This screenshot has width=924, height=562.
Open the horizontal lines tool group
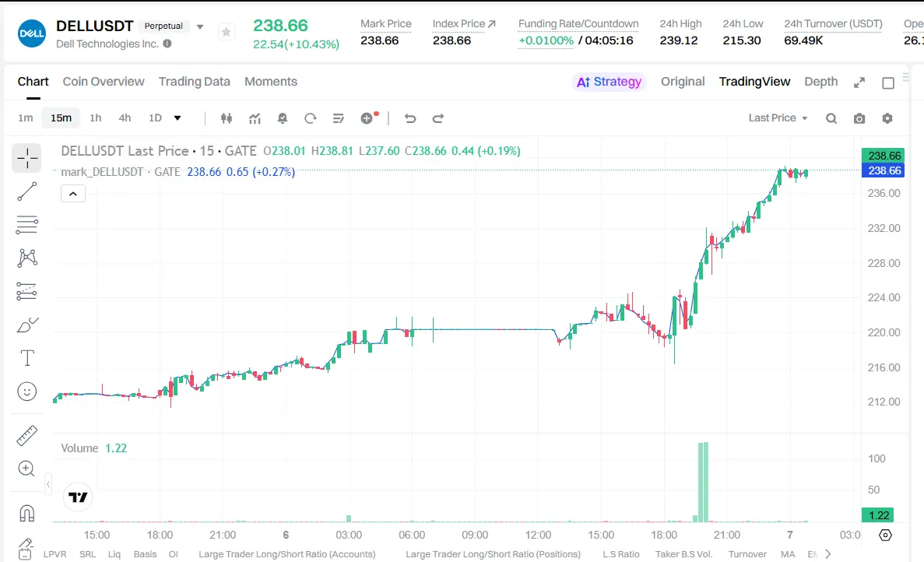point(26,224)
